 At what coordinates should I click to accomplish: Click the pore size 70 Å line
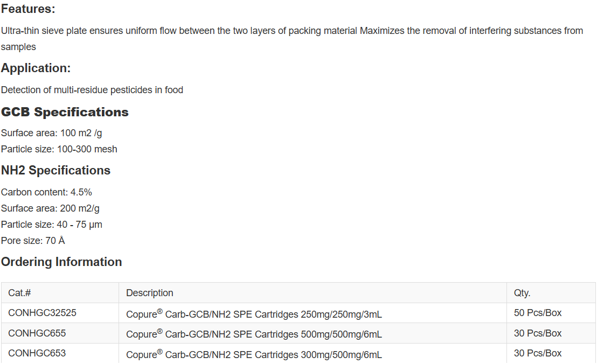(33, 241)
